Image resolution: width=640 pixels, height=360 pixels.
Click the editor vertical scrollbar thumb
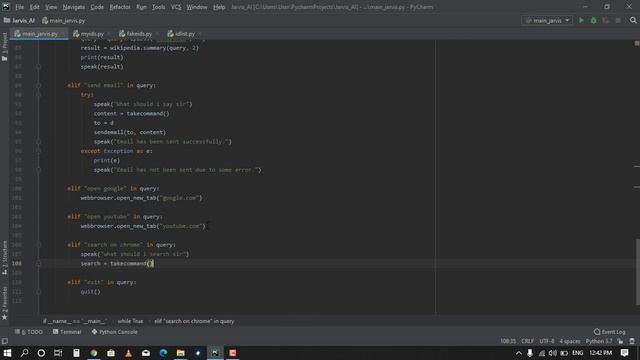tap(637, 271)
